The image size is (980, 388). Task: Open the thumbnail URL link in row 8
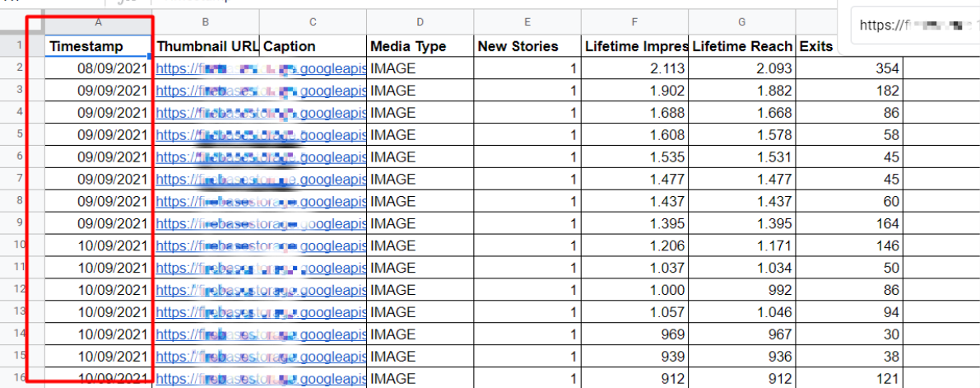[207, 201]
